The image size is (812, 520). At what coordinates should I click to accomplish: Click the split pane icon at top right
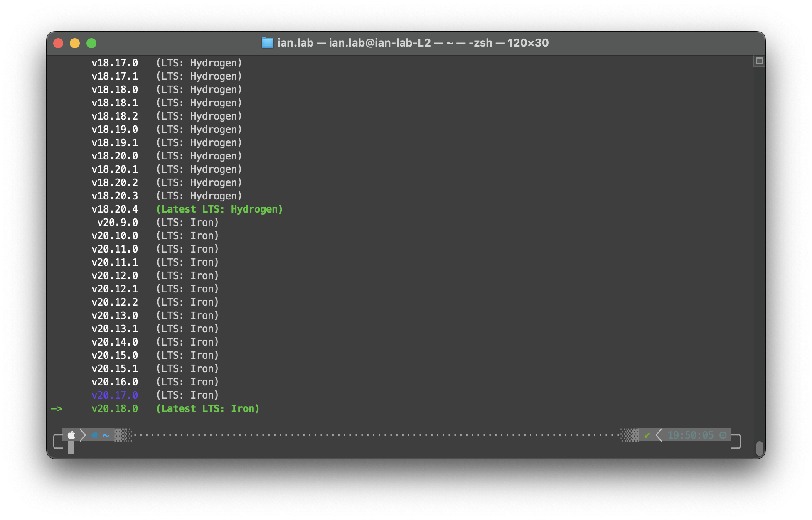point(759,61)
